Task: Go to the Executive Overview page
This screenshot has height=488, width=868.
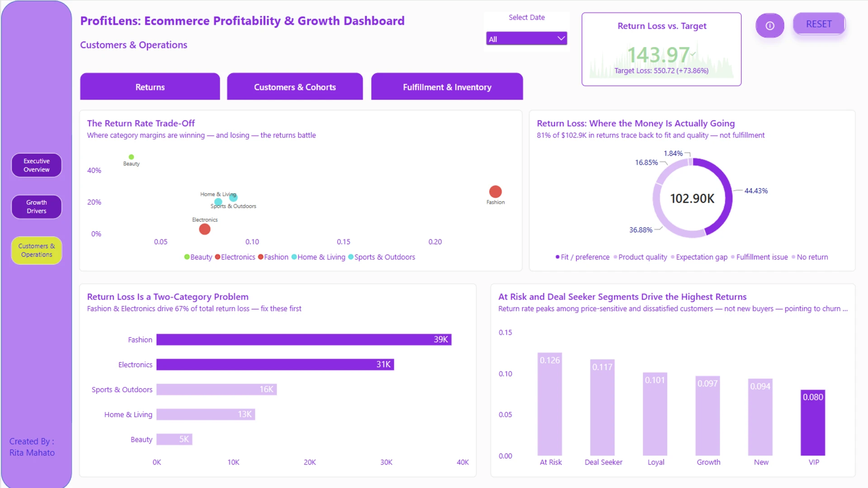Action: pos(37,165)
